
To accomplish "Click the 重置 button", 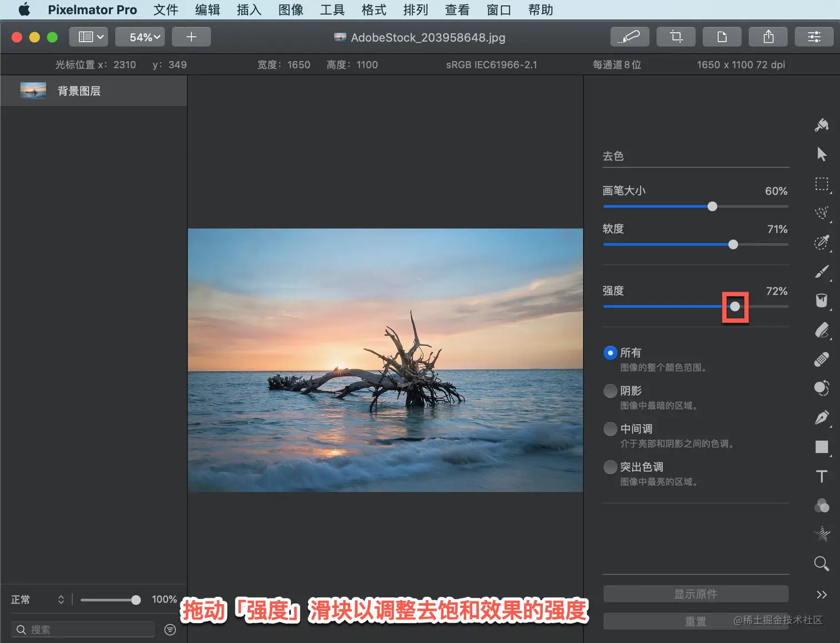I will (x=696, y=621).
